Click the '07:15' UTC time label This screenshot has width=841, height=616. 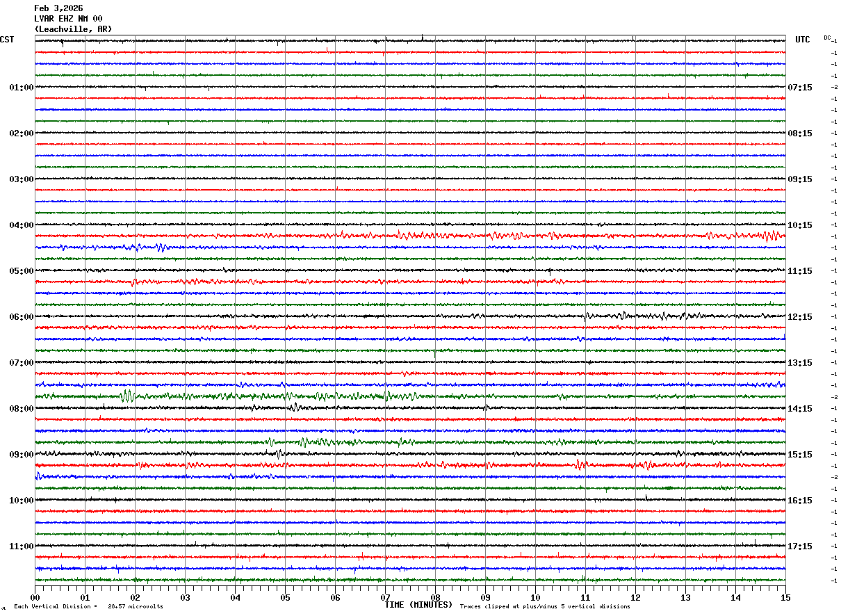click(800, 88)
